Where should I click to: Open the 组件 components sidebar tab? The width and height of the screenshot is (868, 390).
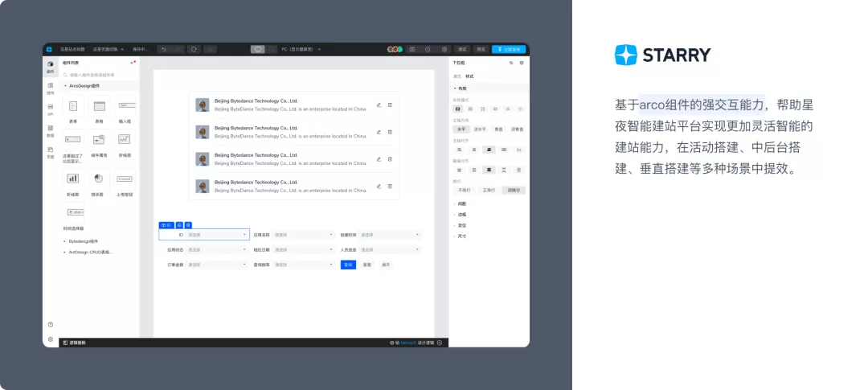coord(51,67)
